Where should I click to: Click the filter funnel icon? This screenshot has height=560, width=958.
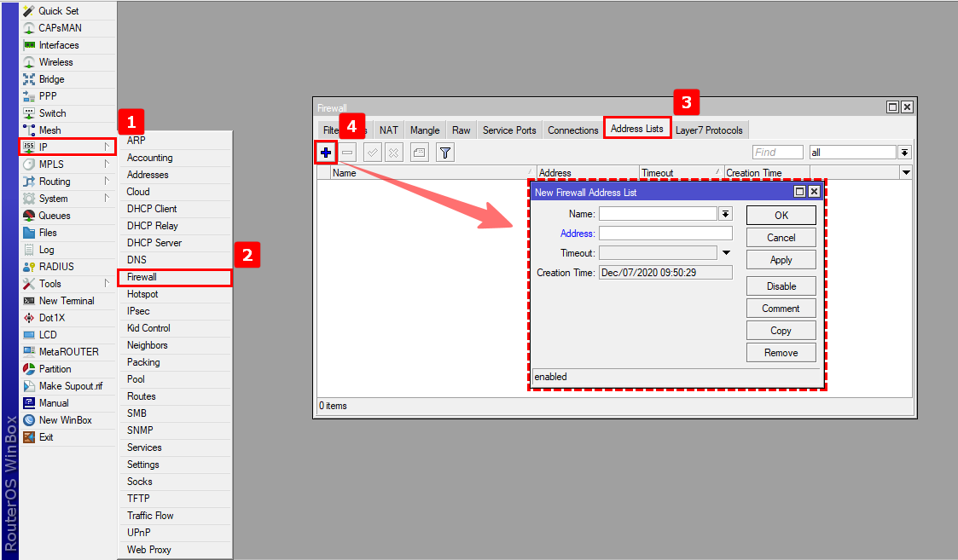click(445, 153)
